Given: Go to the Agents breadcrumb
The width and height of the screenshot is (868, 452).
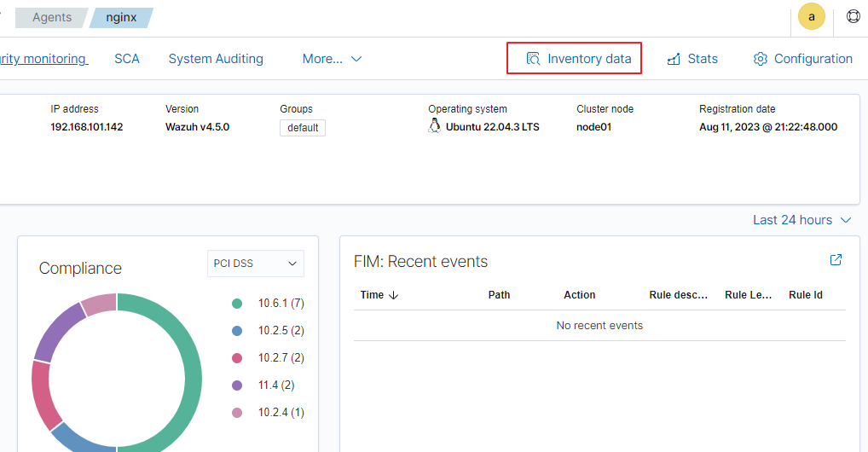Looking at the screenshot, I should [x=52, y=18].
